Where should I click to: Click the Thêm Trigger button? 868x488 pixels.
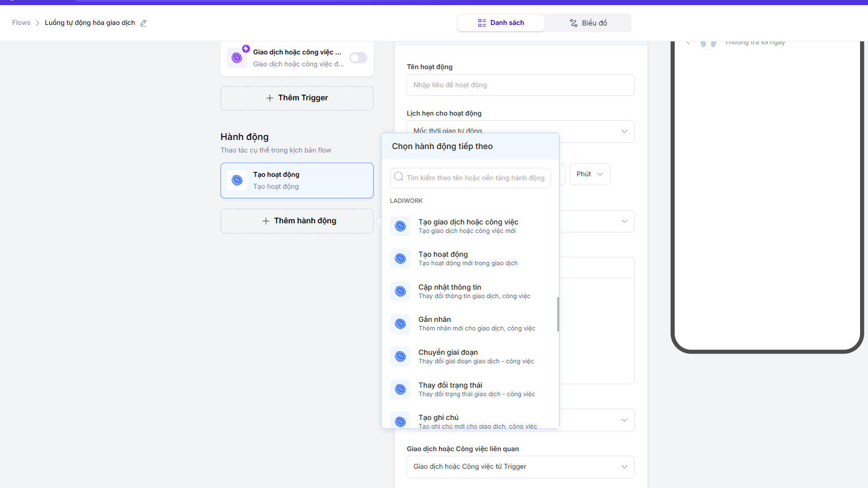pos(297,98)
